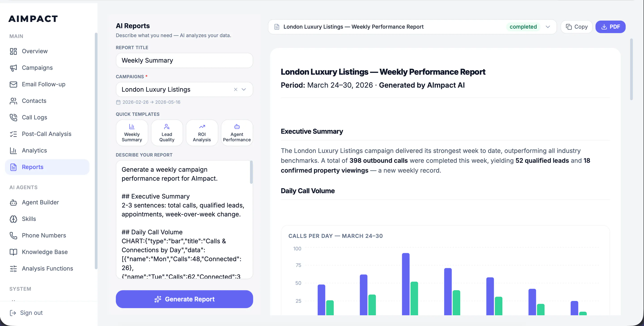Click the 2026-02-26 → 2026-05-16 date range

(x=151, y=102)
